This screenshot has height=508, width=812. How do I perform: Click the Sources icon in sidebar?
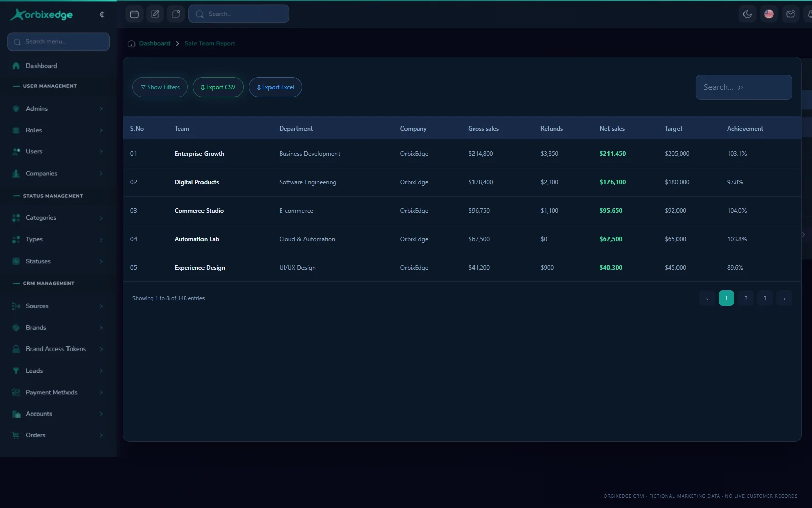pyautogui.click(x=16, y=306)
